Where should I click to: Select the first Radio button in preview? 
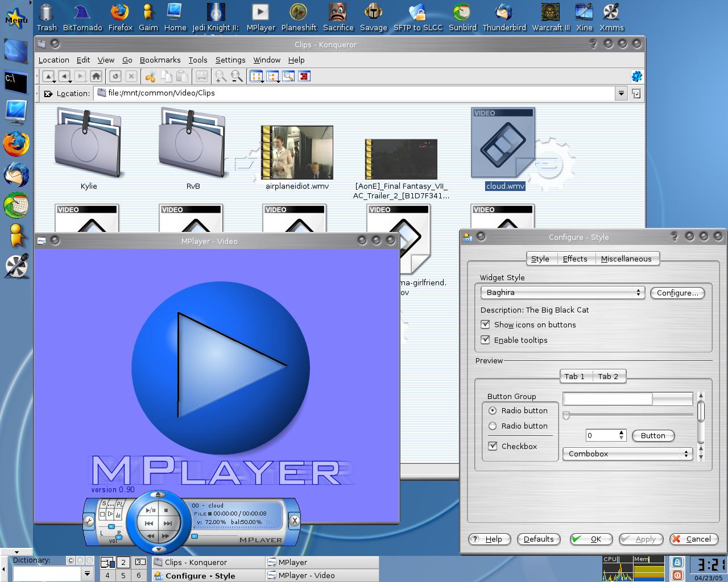(493, 410)
